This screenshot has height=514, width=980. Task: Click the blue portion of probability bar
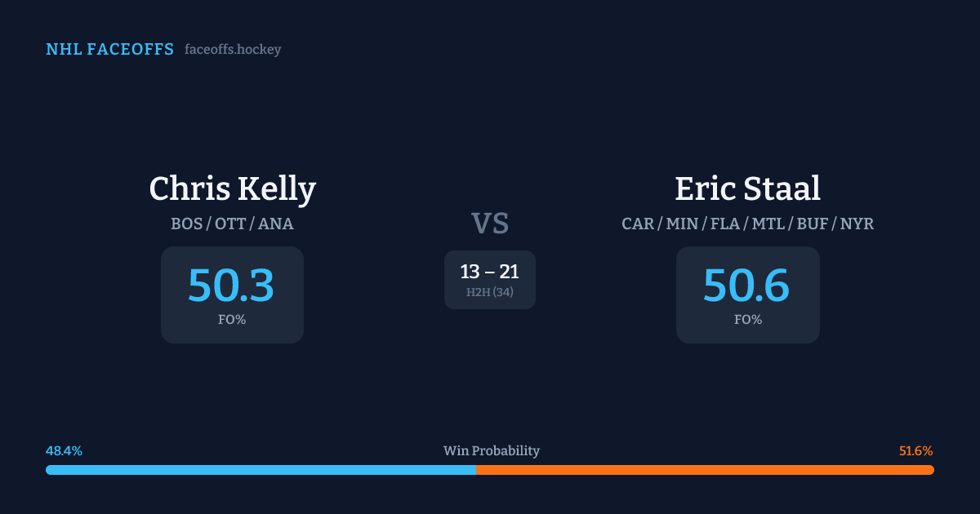click(261, 470)
